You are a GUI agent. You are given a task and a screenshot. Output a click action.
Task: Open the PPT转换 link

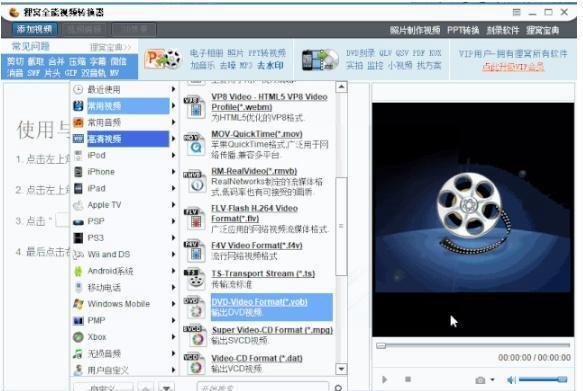click(x=463, y=30)
